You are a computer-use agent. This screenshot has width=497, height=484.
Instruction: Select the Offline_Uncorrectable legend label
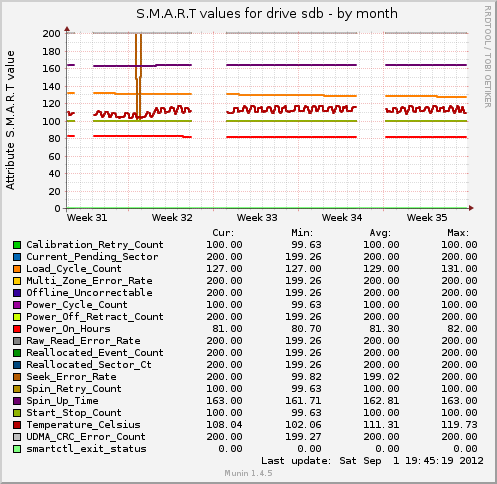click(89, 293)
